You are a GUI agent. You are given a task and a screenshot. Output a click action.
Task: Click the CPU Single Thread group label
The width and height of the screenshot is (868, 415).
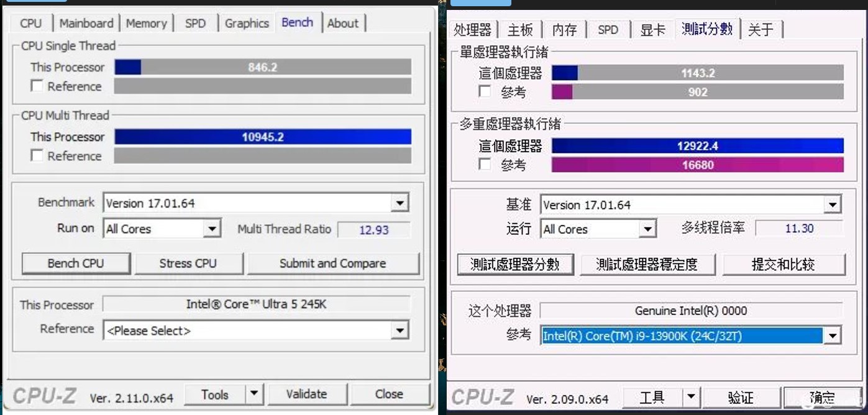coord(68,46)
